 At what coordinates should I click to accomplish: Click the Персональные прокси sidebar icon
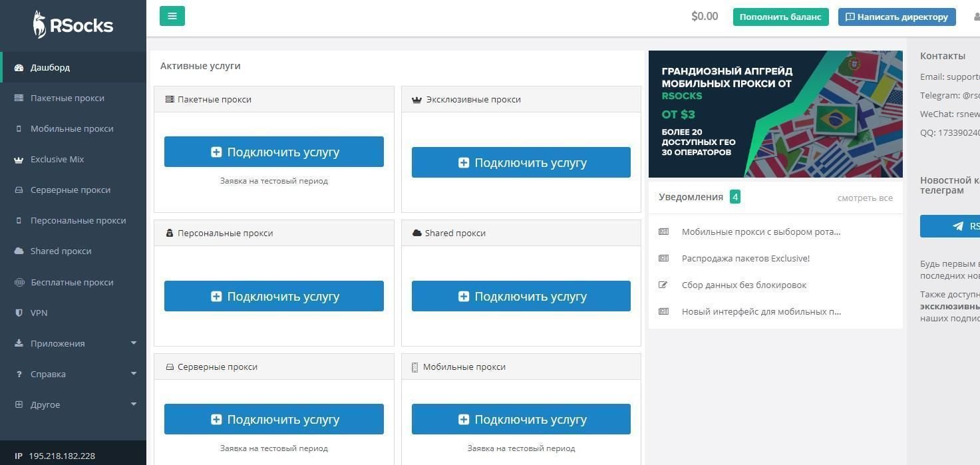pos(19,221)
